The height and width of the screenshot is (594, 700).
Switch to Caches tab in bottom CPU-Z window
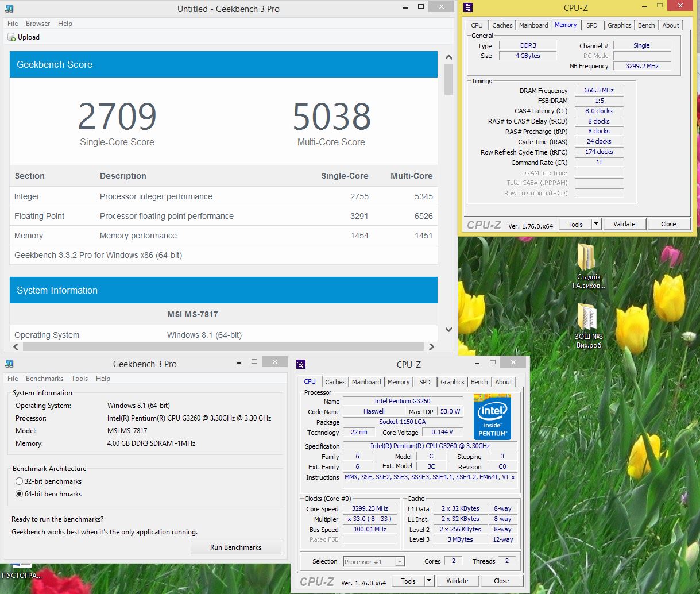click(x=335, y=382)
